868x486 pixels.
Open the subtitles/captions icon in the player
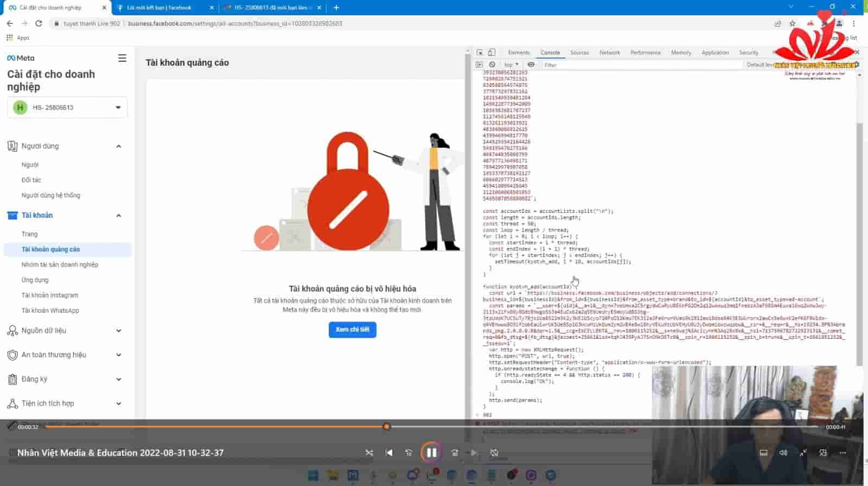tap(763, 452)
